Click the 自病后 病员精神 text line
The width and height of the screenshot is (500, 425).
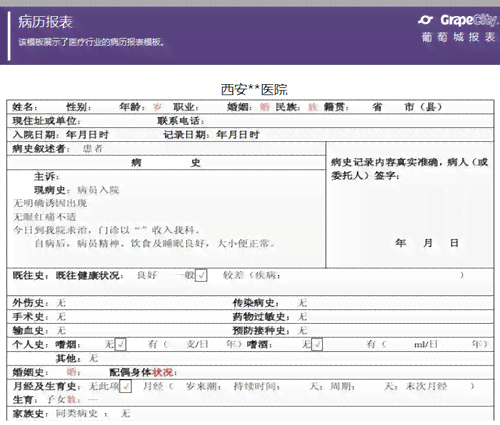154,244
